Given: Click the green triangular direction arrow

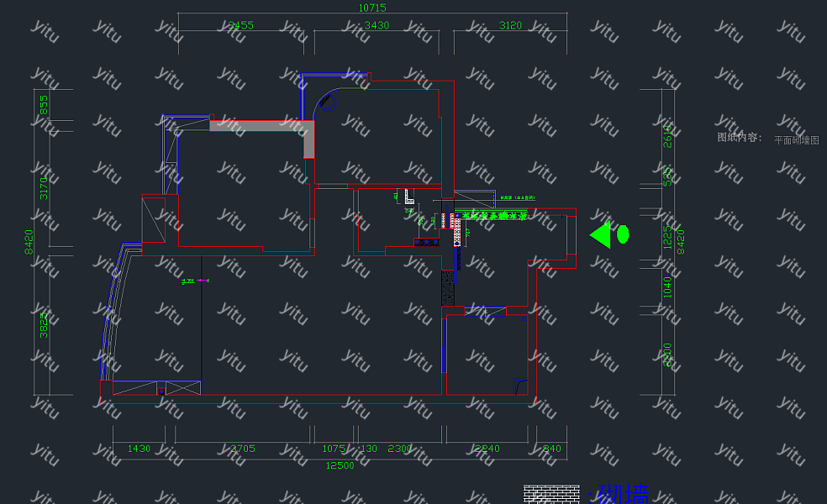Looking at the screenshot, I should coord(600,234).
